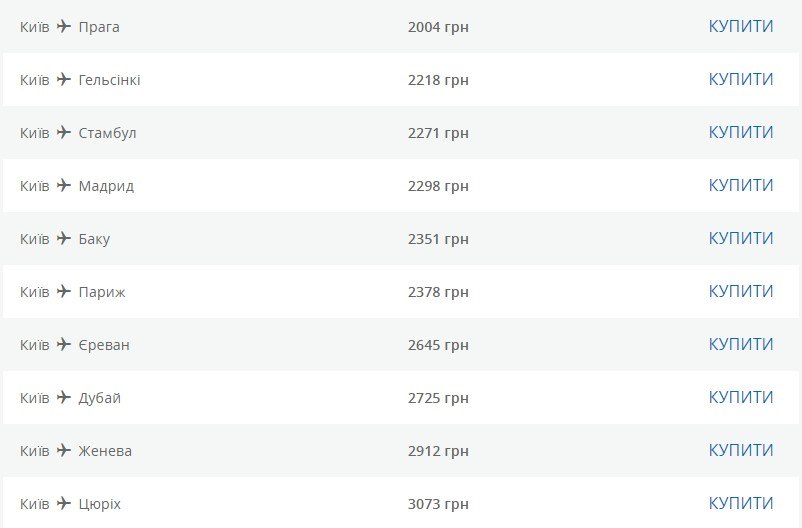Click the plane icon before Гельсінкі
The height and width of the screenshot is (528, 802).
[x=64, y=79]
